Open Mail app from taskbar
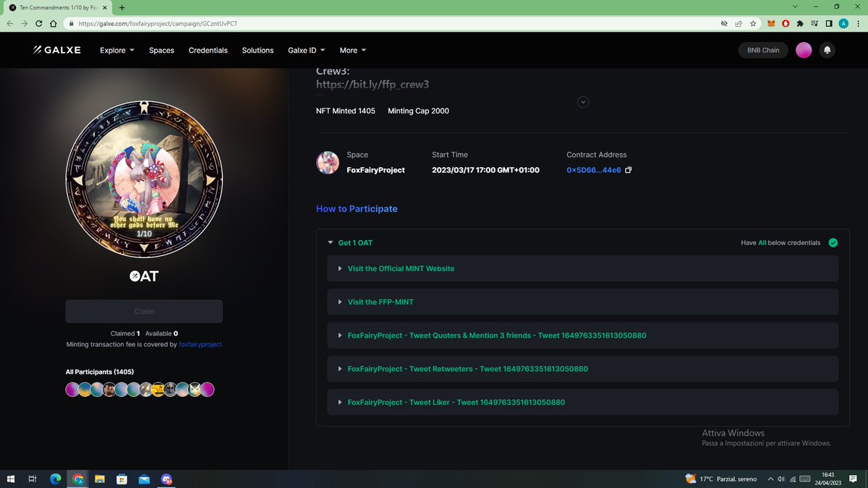The image size is (868, 488). click(144, 479)
